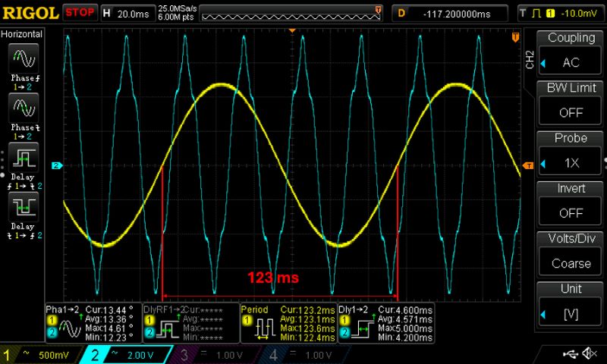Image resolution: width=607 pixels, height=364 pixels.
Task: Select the rising-edge Delay 1→2 measurement icon
Action: [22, 158]
